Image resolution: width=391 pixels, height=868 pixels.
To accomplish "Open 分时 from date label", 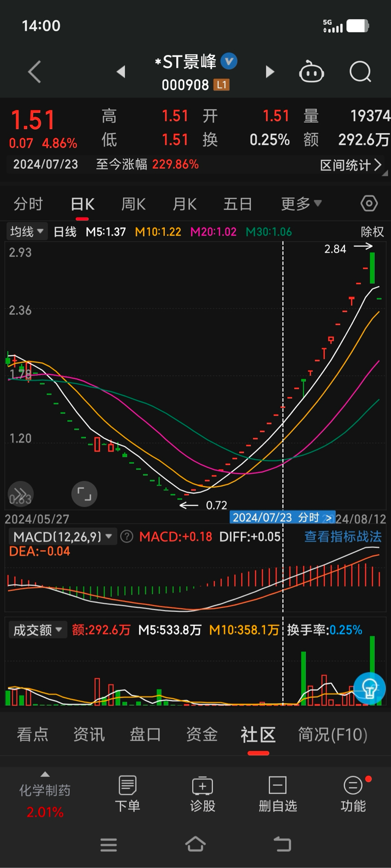I will [314, 518].
